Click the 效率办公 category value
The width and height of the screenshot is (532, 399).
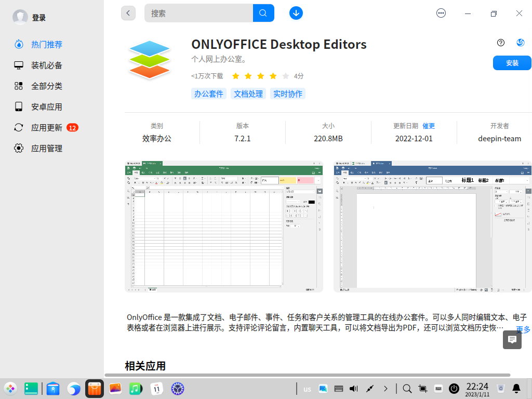(157, 138)
